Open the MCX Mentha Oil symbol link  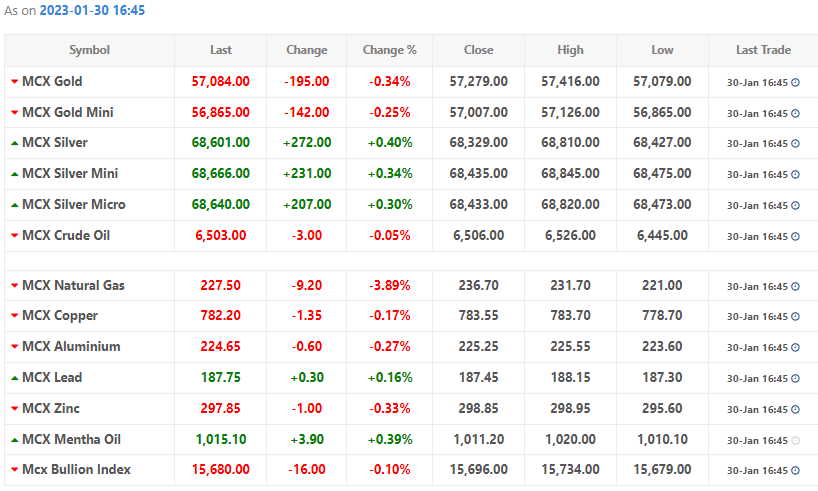(71, 439)
